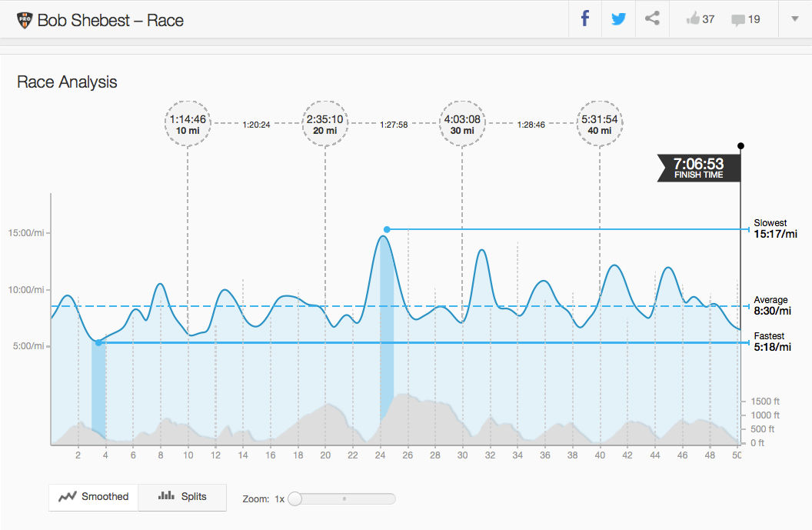This screenshot has height=530, width=812.
Task: Share the race on Twitter
Action: 618,19
